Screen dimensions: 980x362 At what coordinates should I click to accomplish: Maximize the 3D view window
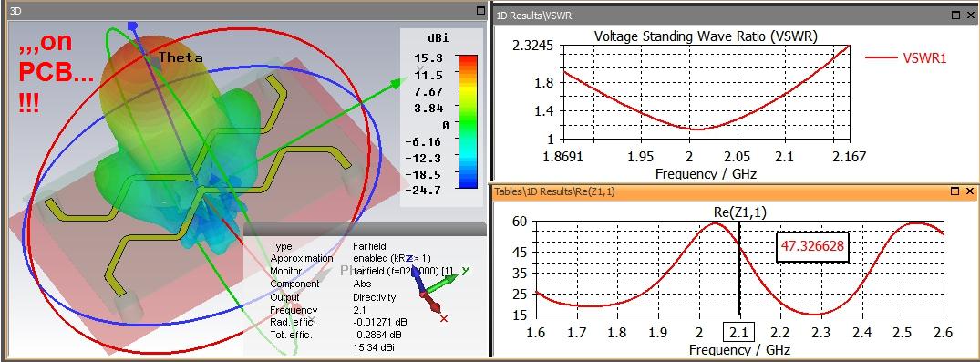click(480, 11)
